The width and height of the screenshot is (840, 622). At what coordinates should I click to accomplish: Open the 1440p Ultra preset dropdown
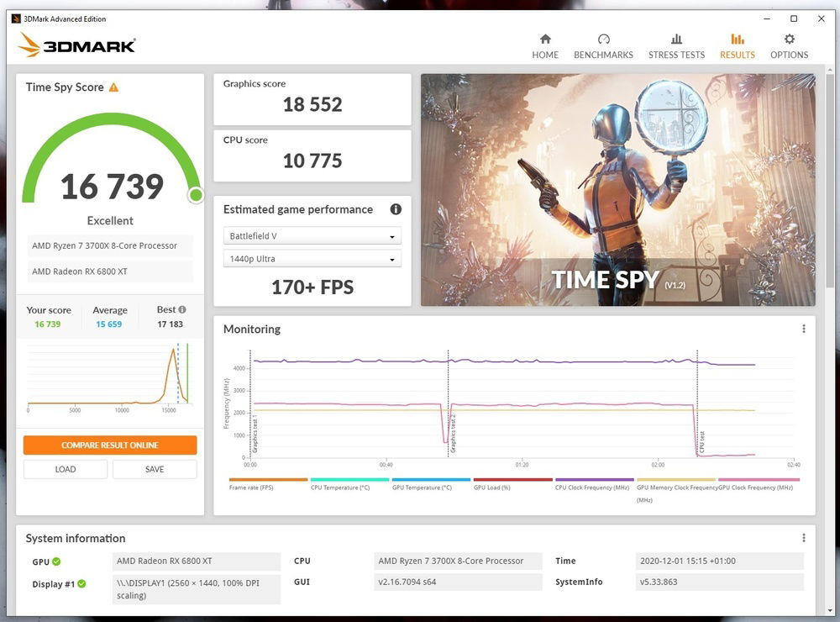312,259
